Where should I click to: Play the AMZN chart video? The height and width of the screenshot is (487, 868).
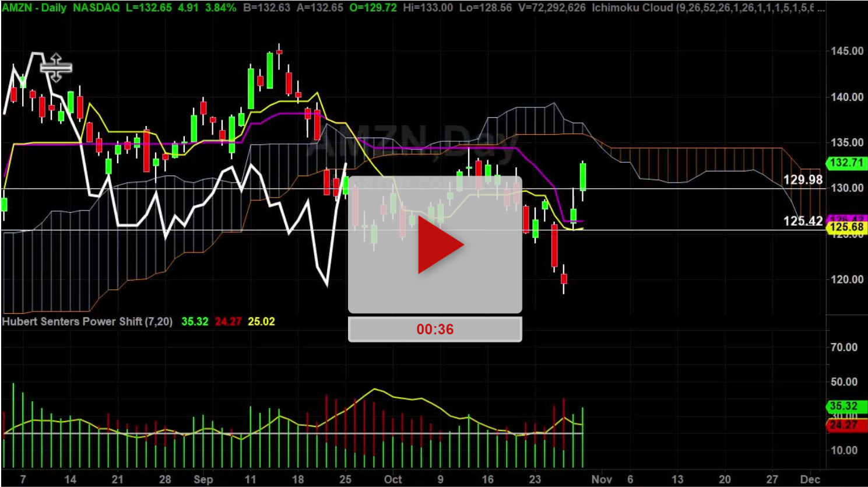(x=435, y=244)
